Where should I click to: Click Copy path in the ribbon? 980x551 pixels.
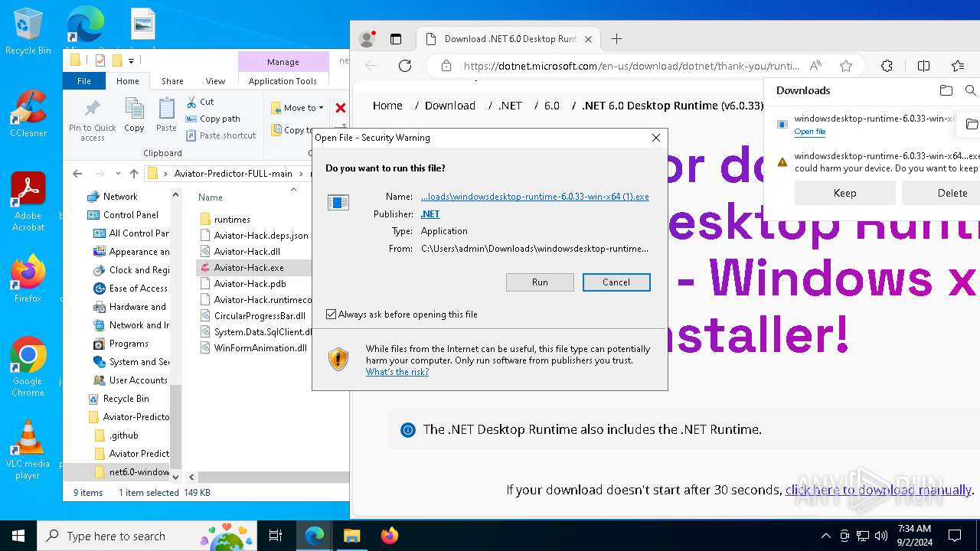(213, 119)
